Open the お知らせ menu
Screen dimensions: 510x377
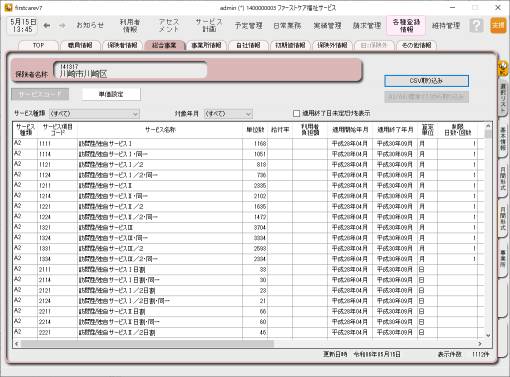click(90, 25)
